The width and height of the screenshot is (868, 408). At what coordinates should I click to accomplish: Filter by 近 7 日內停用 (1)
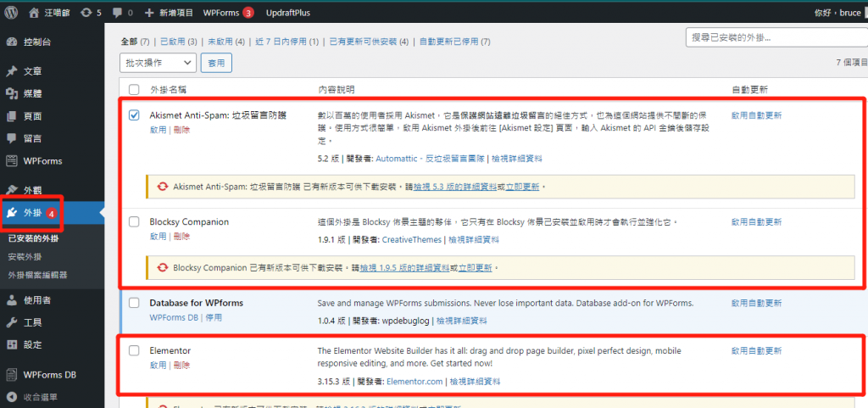(287, 42)
